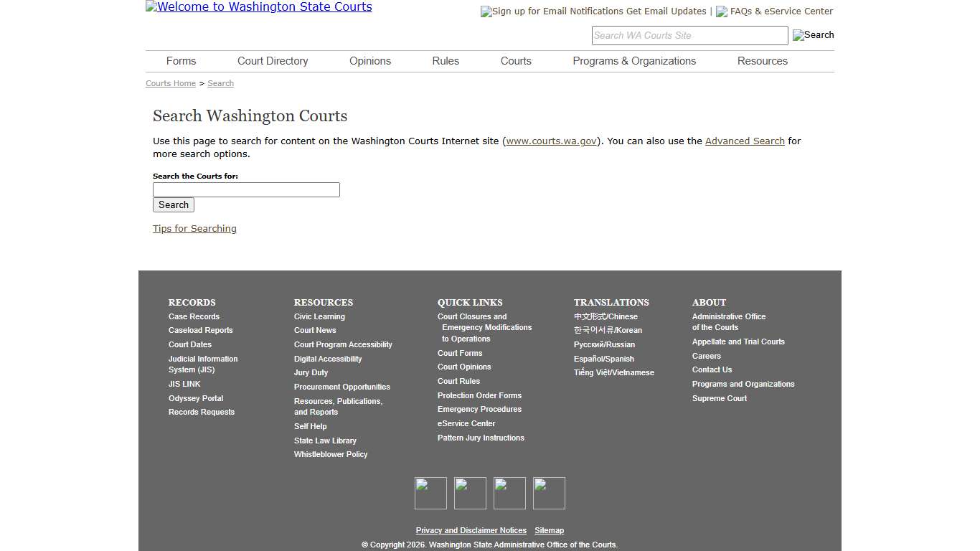Select the Español/Spanish translation link
This screenshot has width=980, height=551.
[x=604, y=359]
